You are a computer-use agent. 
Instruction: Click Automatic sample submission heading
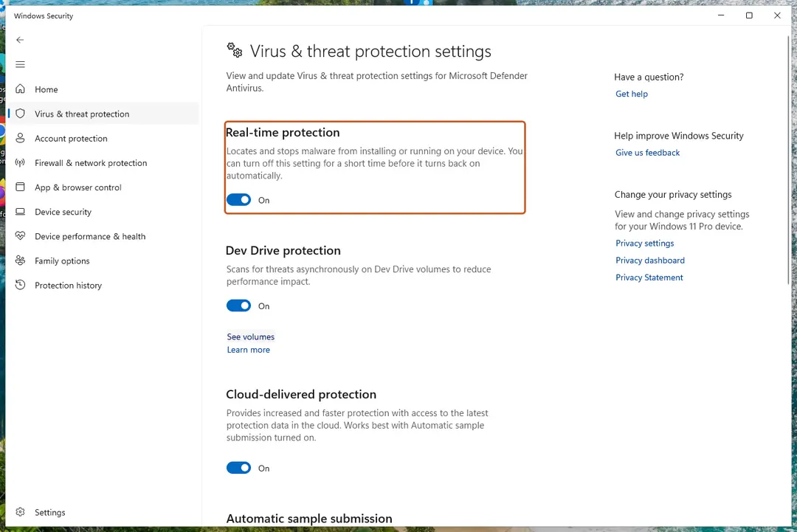[309, 518]
